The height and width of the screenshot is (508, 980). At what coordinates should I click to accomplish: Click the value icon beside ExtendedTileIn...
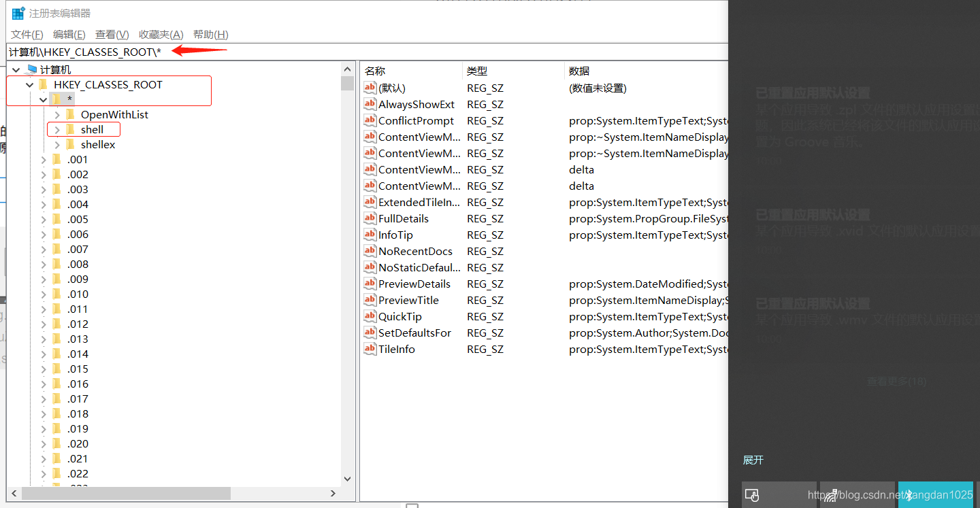point(370,202)
